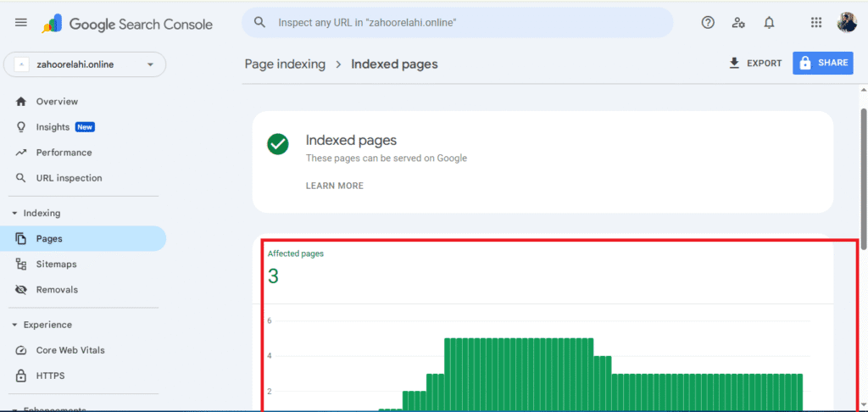The image size is (868, 412).
Task: Click the Pages documents icon
Action: pyautogui.click(x=21, y=239)
